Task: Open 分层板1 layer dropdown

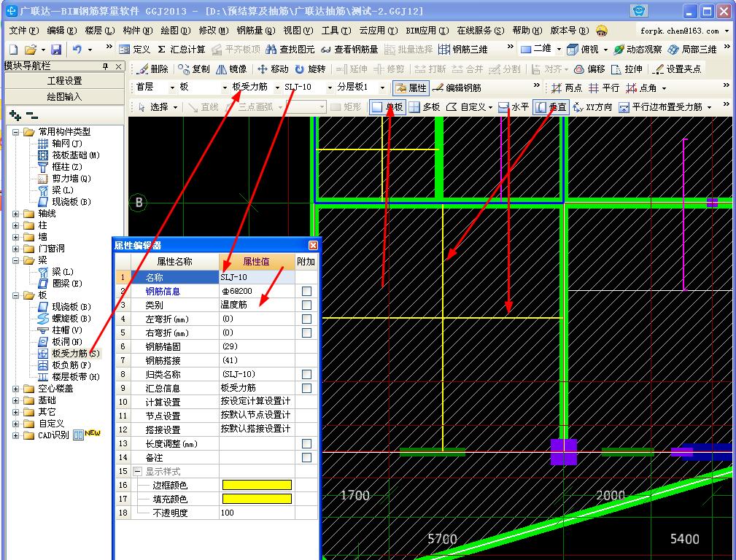Action: click(x=382, y=87)
